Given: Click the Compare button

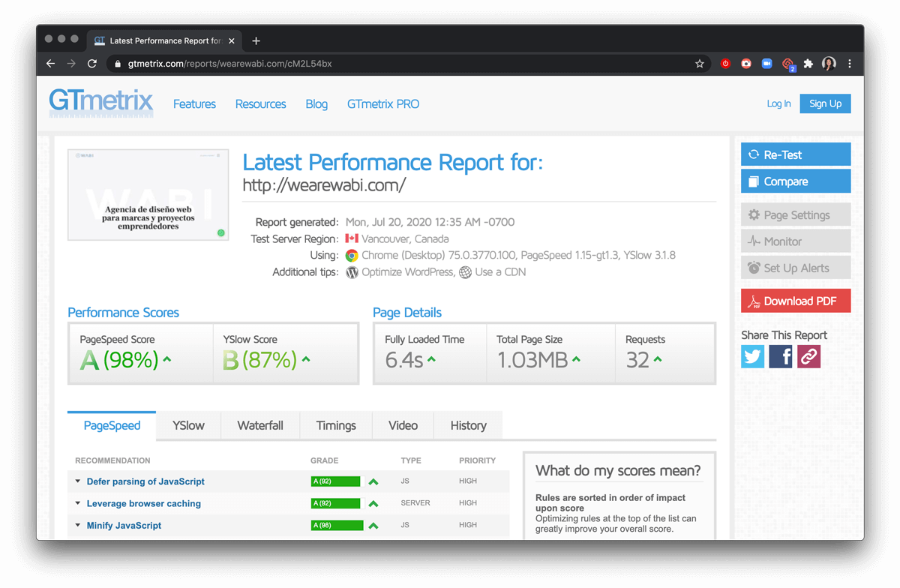Looking at the screenshot, I should pyautogui.click(x=796, y=181).
